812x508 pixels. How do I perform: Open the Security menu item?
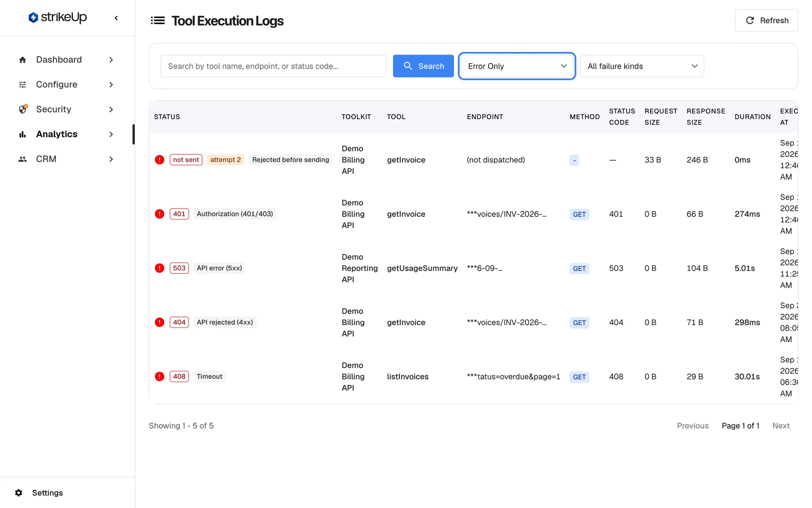click(67, 109)
